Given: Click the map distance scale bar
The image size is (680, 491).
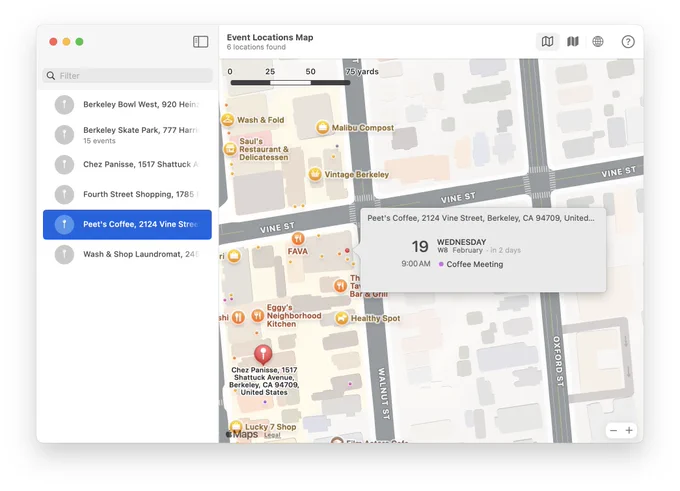Looking at the screenshot, I should click(x=290, y=82).
